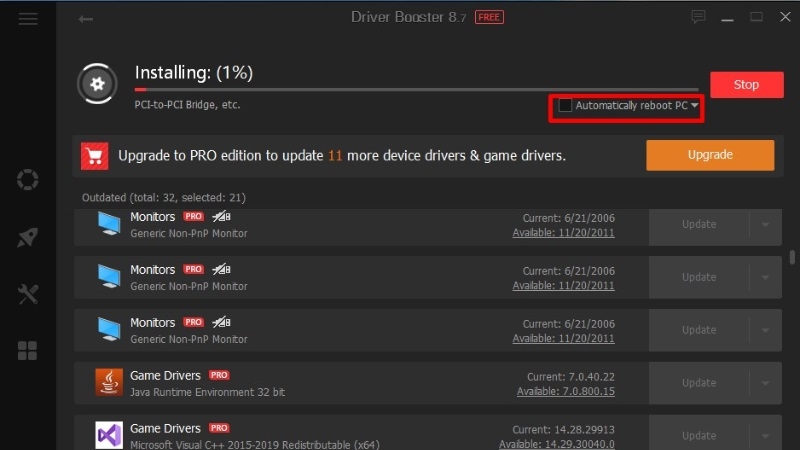Go back with the arrow icon
The height and width of the screenshot is (450, 800).
(x=85, y=19)
